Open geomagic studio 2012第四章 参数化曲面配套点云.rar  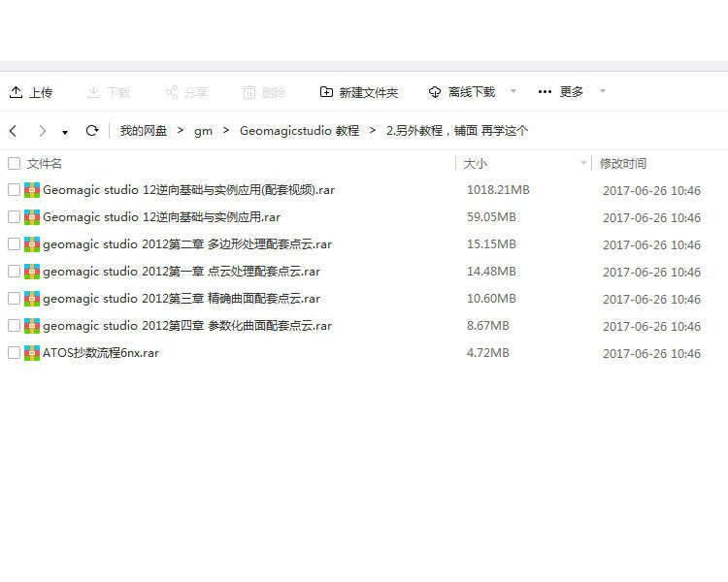click(187, 325)
